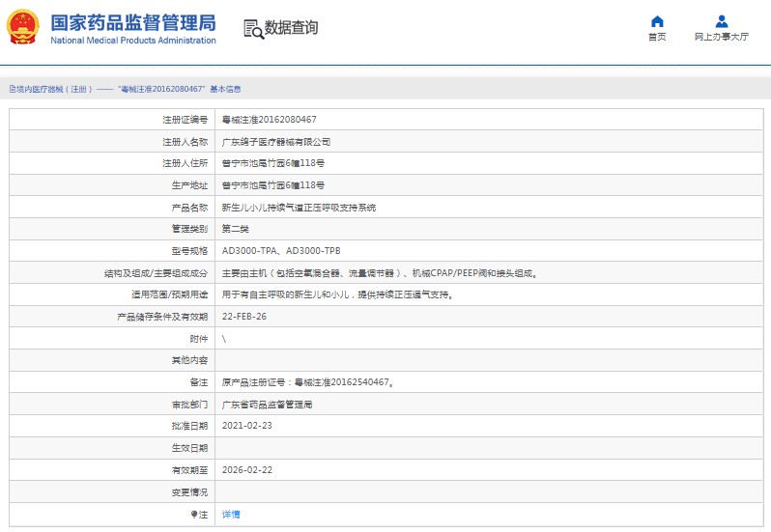The height and width of the screenshot is (532, 771).
Task: Click expiry date 2026-02-22
Action: click(x=246, y=469)
